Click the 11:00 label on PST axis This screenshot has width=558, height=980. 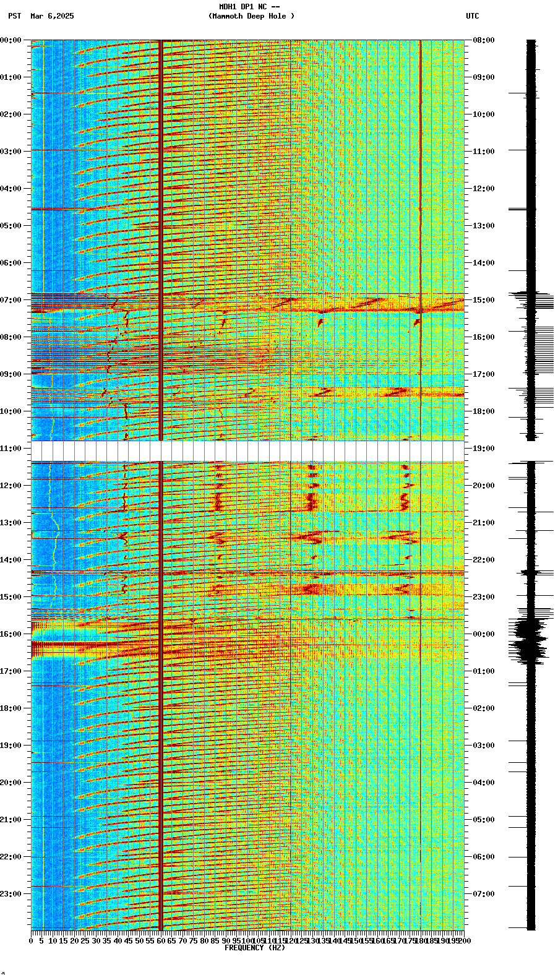click(11, 449)
